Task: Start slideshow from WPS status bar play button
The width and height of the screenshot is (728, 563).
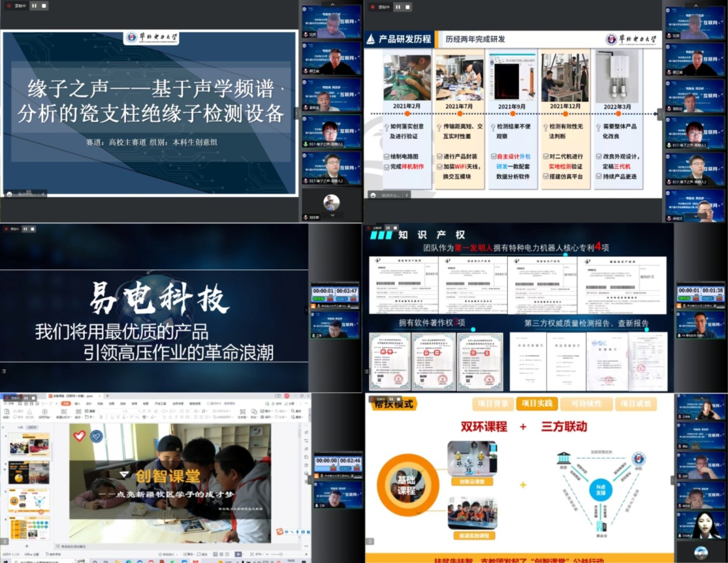Action: pos(238,554)
